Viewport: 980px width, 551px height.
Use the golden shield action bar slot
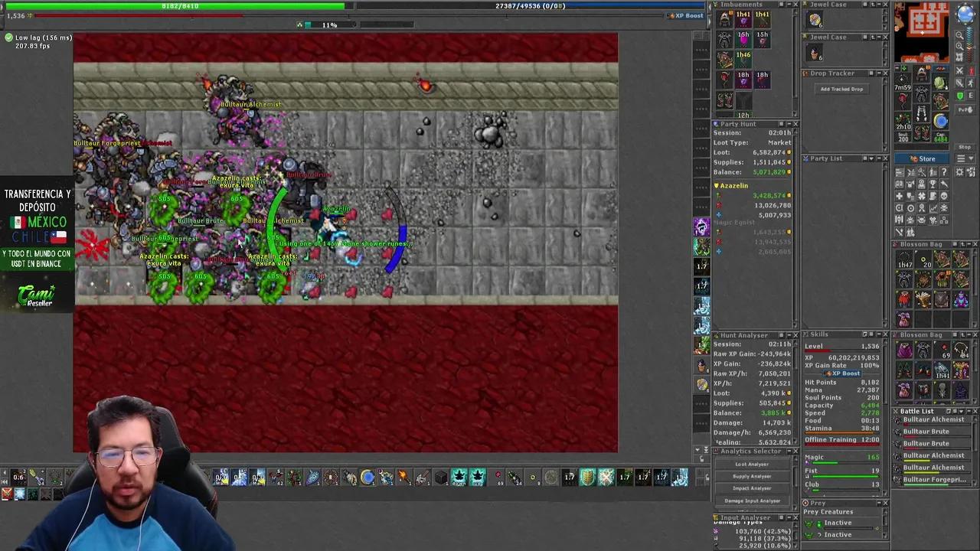(x=587, y=478)
